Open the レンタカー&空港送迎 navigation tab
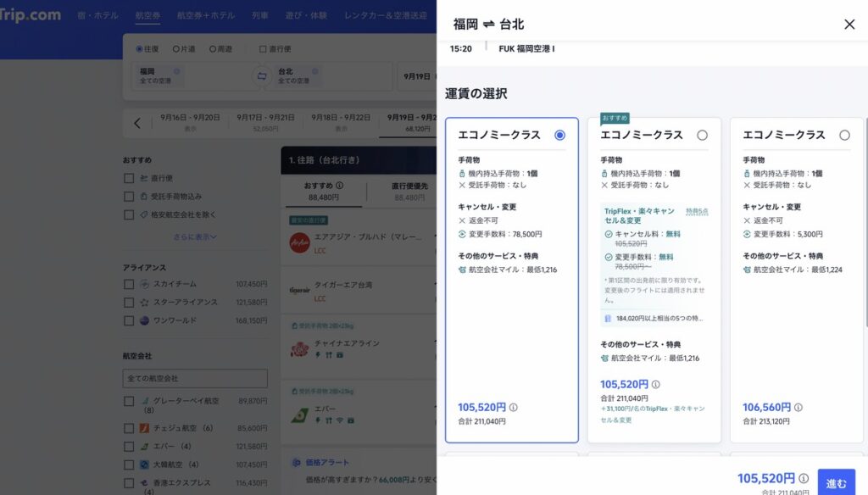 tap(386, 15)
